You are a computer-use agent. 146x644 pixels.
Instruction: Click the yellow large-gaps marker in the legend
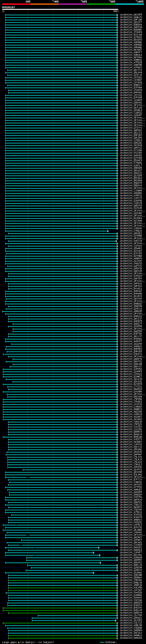19,642
